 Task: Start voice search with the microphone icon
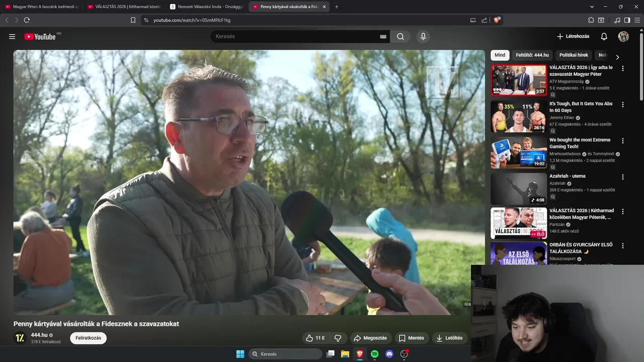[x=423, y=37]
